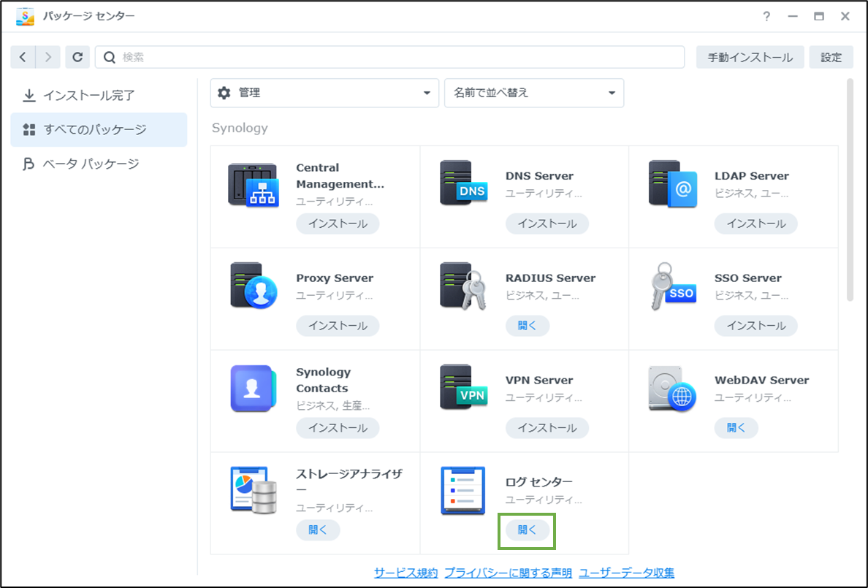Install Synology Contacts package
868x588 pixels.
click(x=338, y=428)
